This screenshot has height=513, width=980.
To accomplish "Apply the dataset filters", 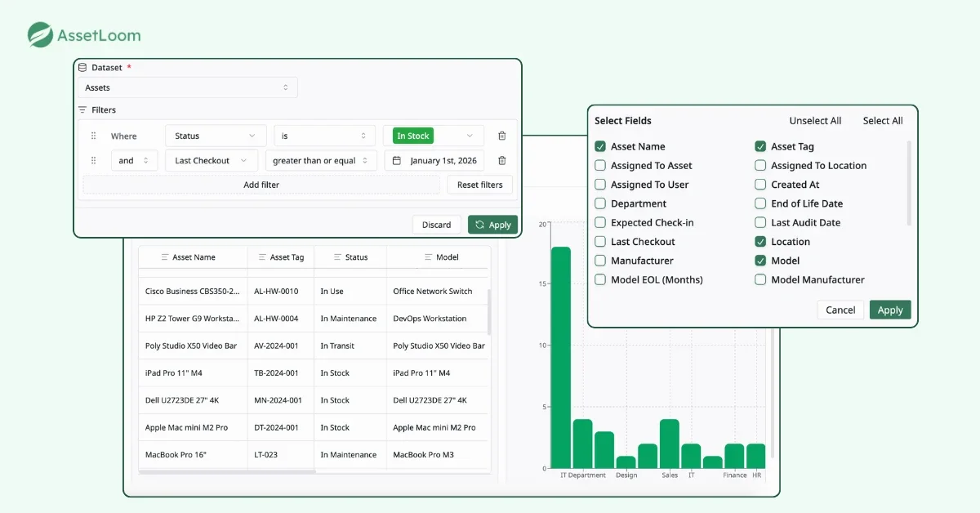I will (x=492, y=225).
